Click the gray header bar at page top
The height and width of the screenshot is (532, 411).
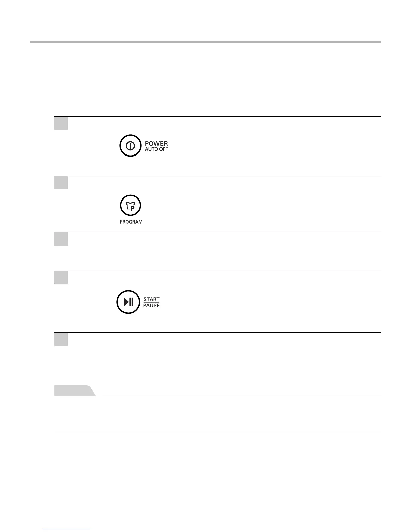coord(205,42)
